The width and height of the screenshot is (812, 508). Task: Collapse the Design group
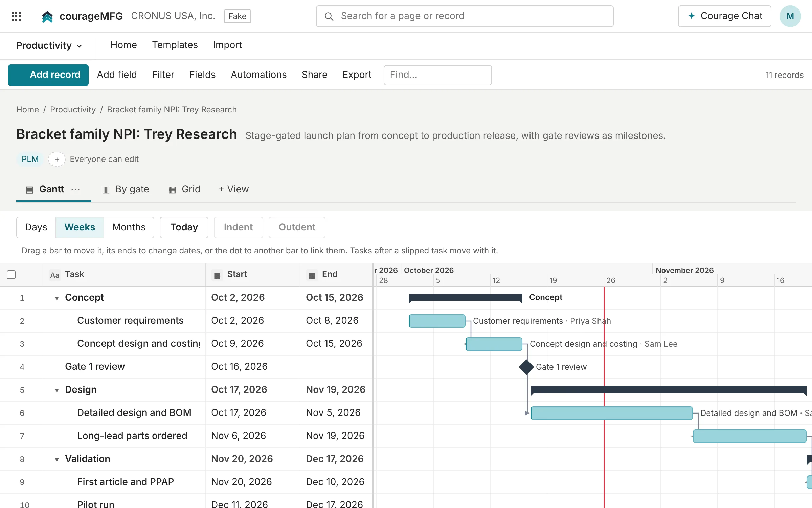coord(57,390)
